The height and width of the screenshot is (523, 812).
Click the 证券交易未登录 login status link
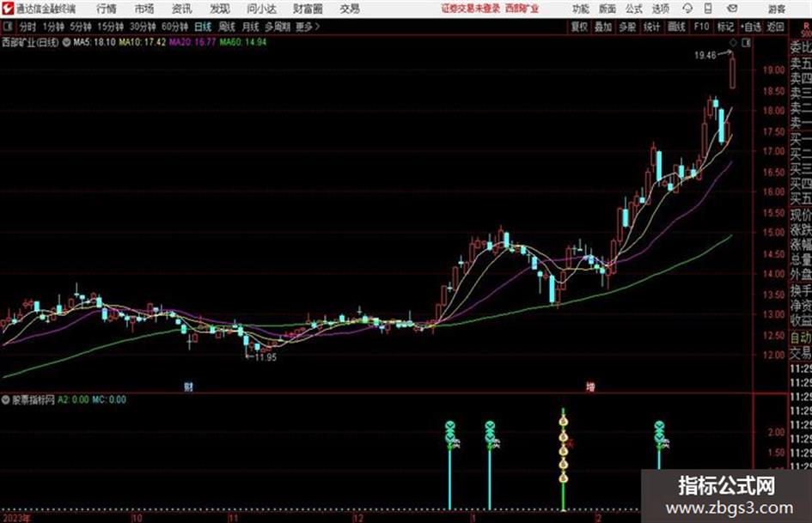470,9
